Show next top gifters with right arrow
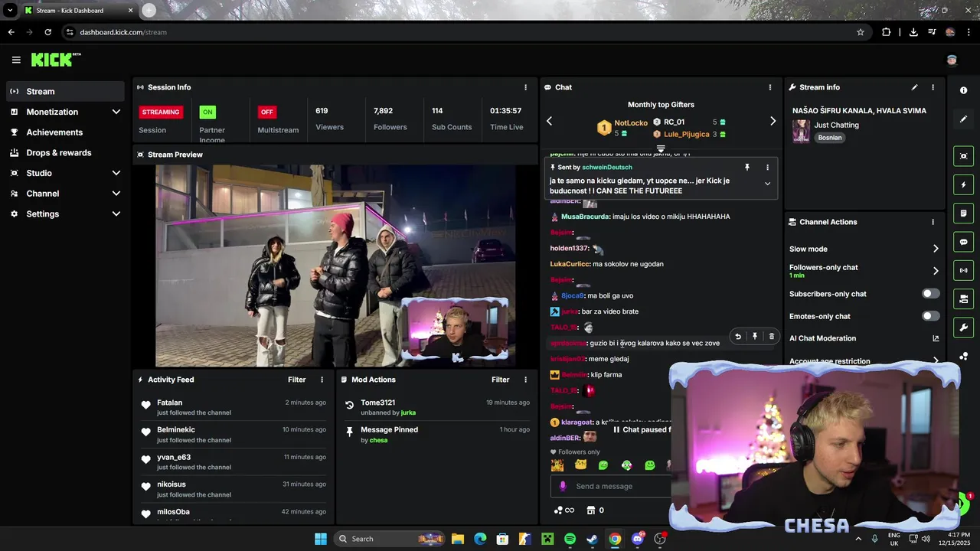Viewport: 980px width, 551px height. 773,121
